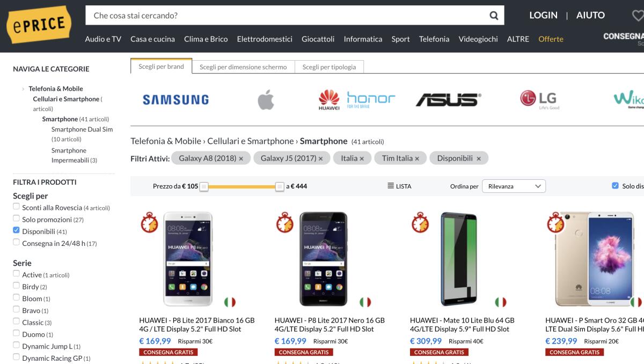The height and width of the screenshot is (364, 644).
Task: Click the search magnifier icon
Action: pos(493,15)
